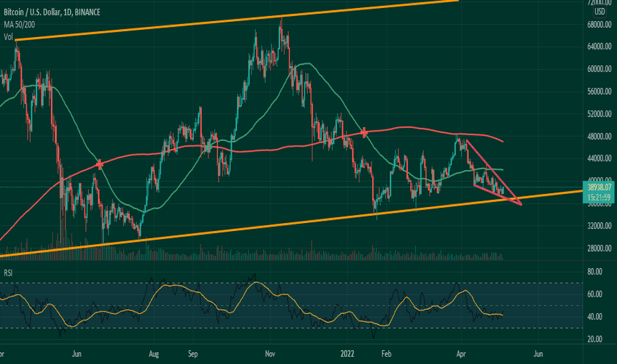The height and width of the screenshot is (364, 617).
Task: Select the upper orange channel trendline
Action: tap(237, 19)
